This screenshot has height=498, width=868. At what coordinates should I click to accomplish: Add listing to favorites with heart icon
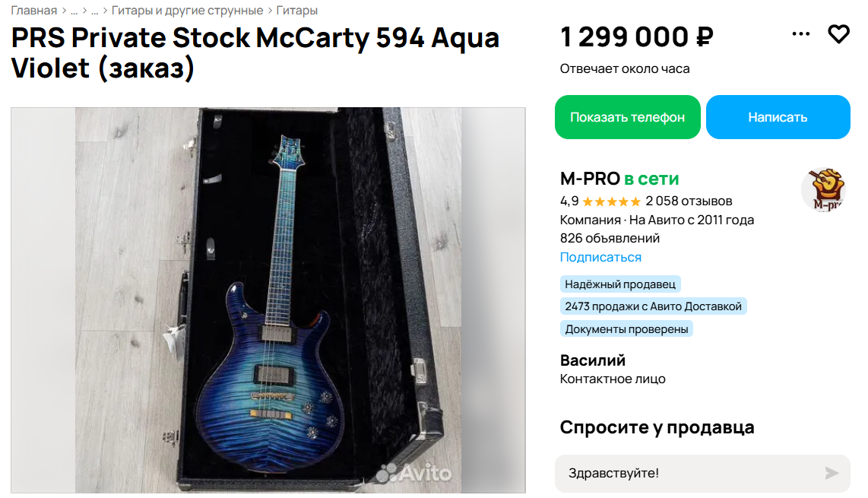point(838,34)
